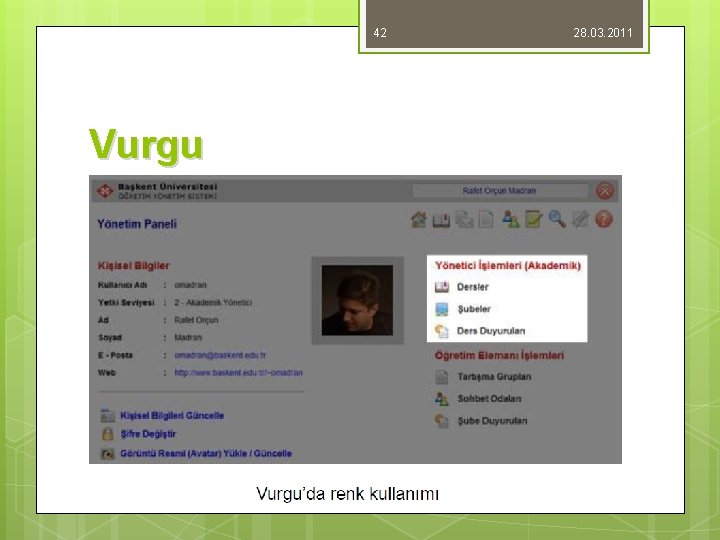Click the Soyad value 'Madran'

coord(188,338)
